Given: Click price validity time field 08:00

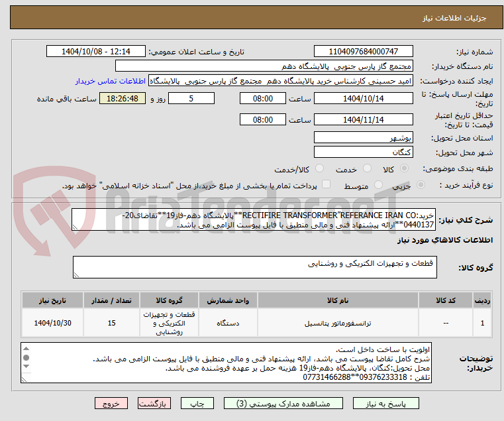Looking at the screenshot, I should coord(263,120).
